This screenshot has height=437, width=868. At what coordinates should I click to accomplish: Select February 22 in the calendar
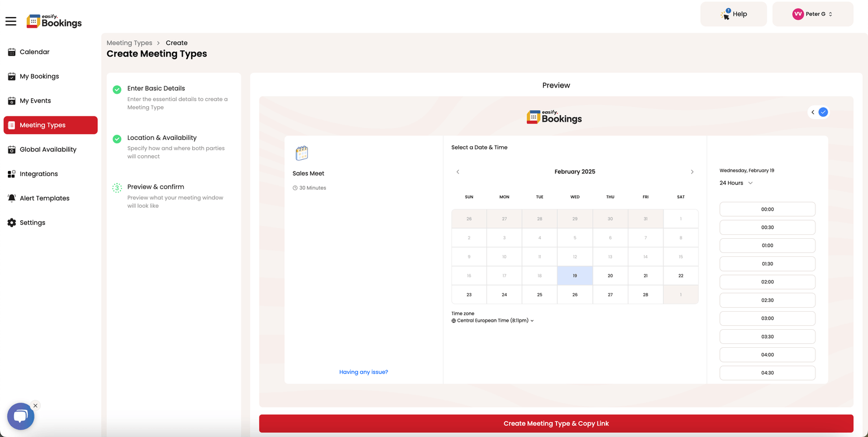[x=681, y=276]
